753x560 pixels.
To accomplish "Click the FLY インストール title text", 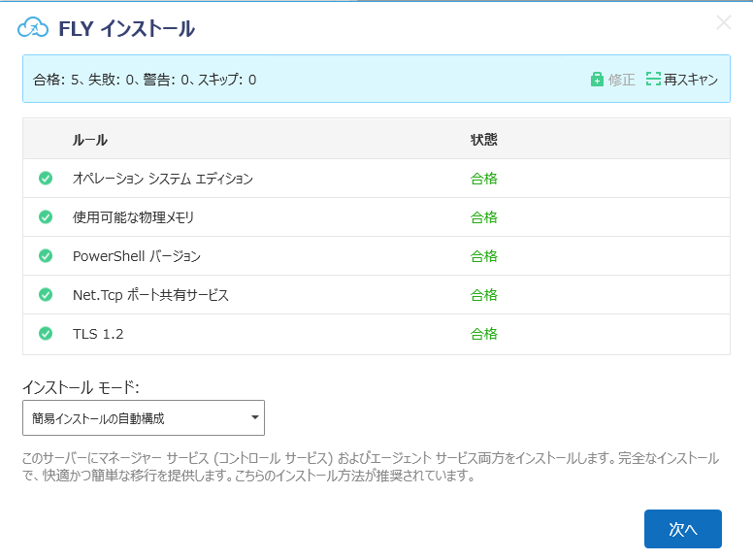I will [127, 28].
